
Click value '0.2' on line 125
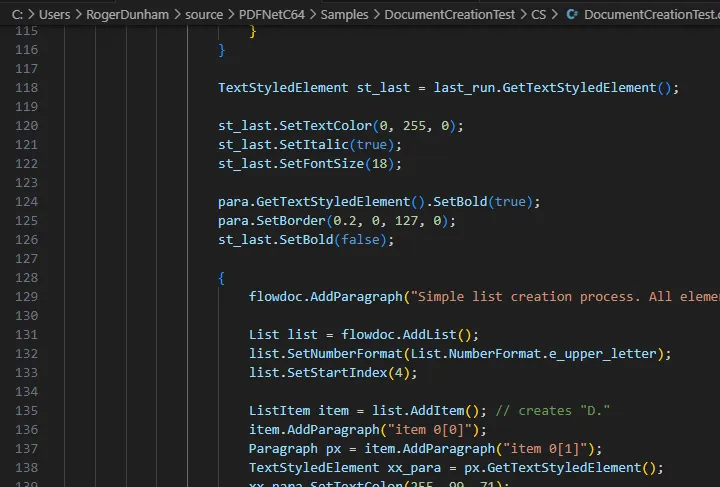345,221
